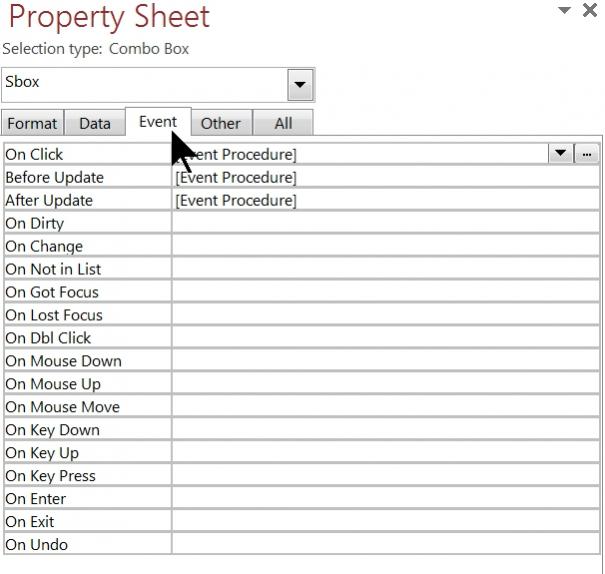Switch to the Format tab
The image size is (605, 574).
[x=32, y=123]
